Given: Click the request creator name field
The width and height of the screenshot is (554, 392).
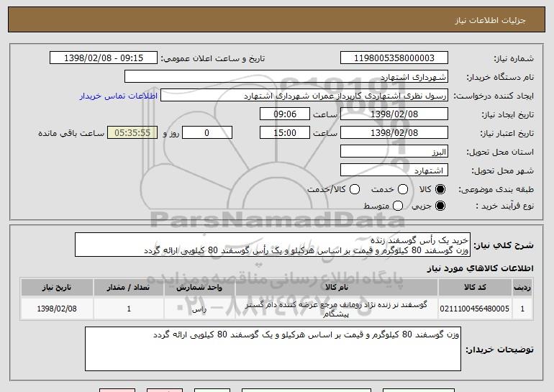Looking at the screenshot, I should (304, 96).
